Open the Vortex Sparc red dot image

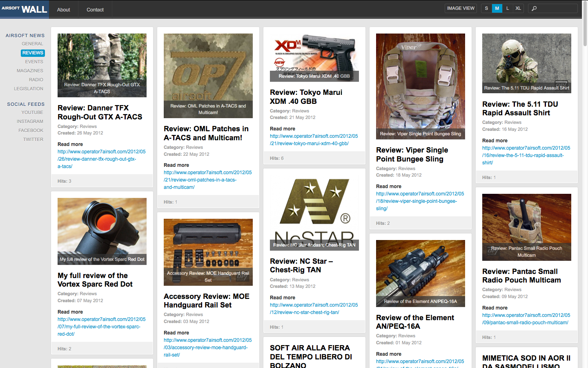click(102, 231)
